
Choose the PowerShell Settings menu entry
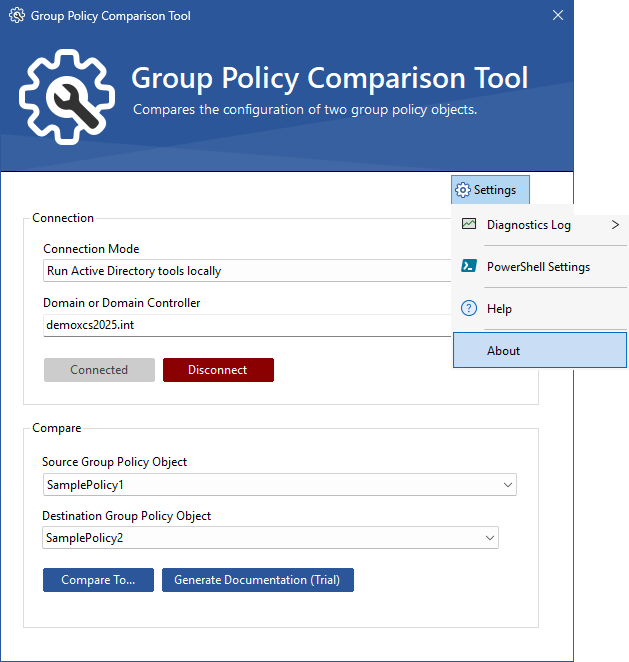[x=538, y=267]
